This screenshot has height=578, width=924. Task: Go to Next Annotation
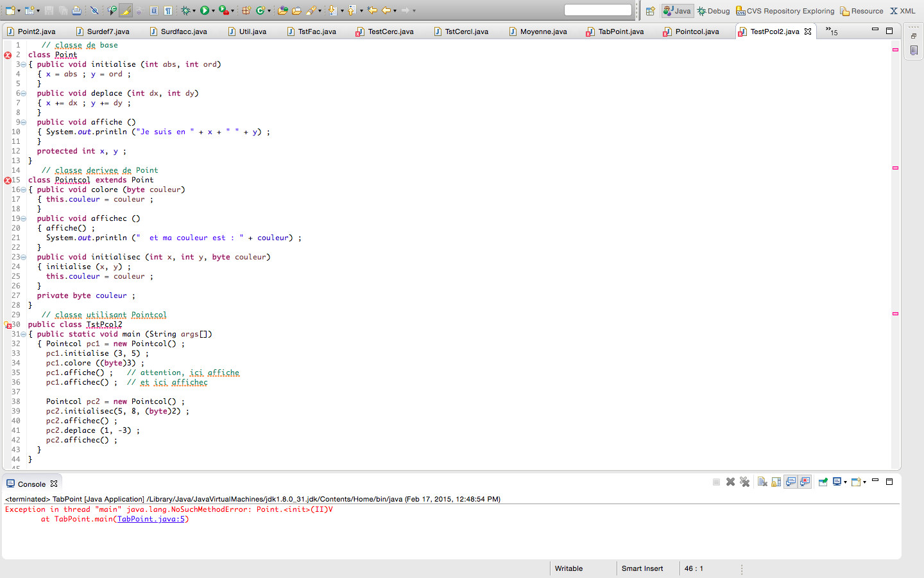332,10
